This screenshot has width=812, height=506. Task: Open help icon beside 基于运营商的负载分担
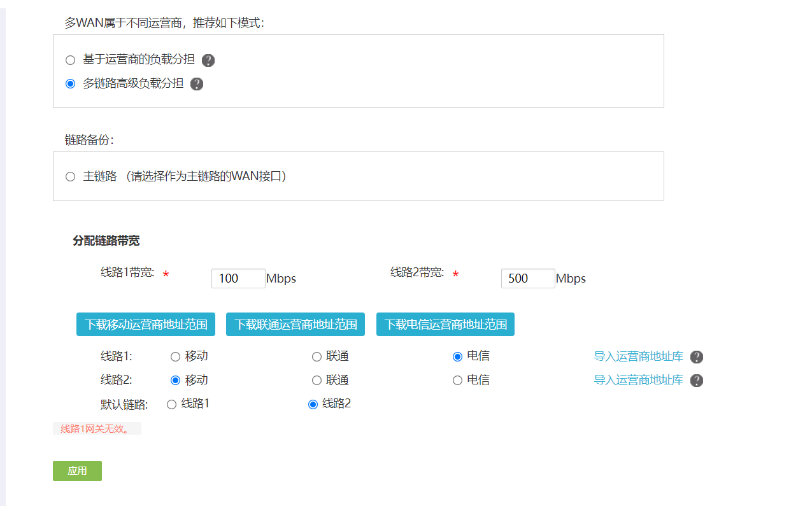(x=208, y=60)
